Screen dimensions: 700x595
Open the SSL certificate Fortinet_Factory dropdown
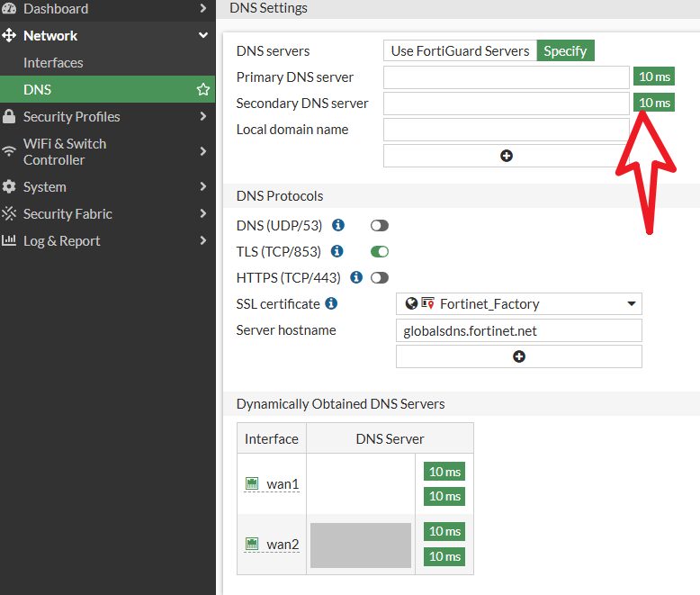(x=518, y=304)
